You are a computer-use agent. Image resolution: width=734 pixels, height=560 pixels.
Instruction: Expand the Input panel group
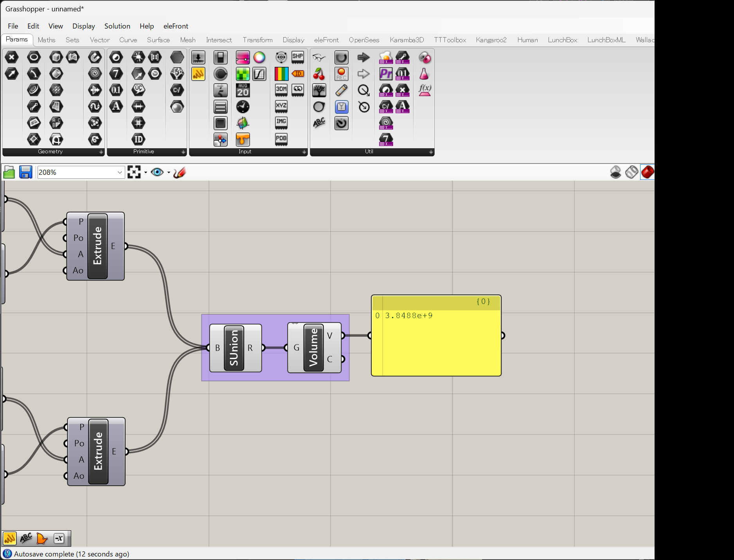tap(304, 152)
